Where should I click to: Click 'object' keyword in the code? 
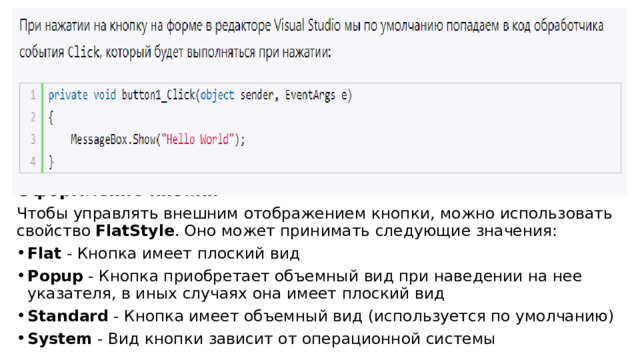point(217,96)
